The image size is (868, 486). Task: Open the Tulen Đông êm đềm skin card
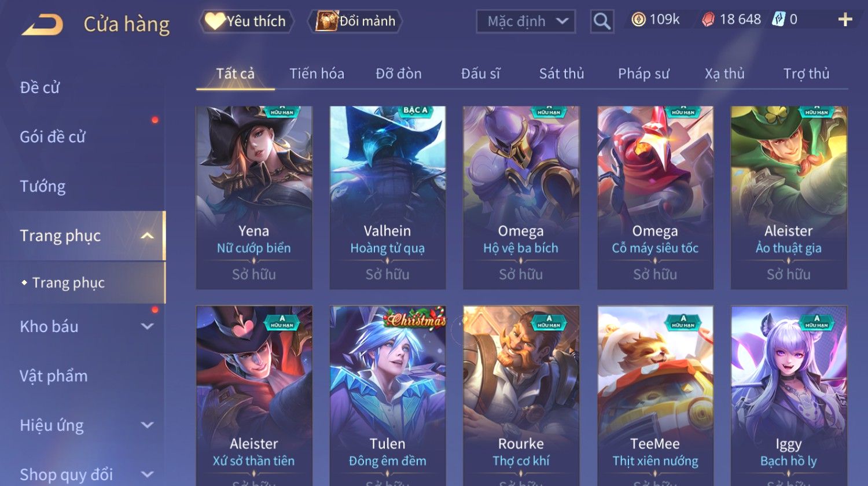coord(388,396)
